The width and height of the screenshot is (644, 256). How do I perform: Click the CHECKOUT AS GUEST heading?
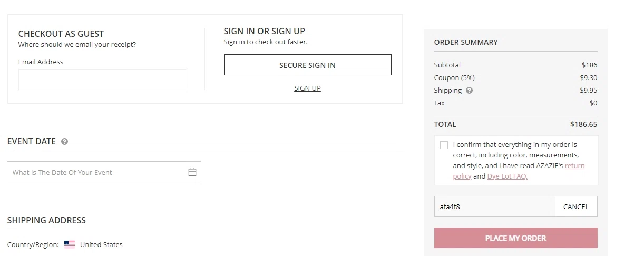point(61,34)
